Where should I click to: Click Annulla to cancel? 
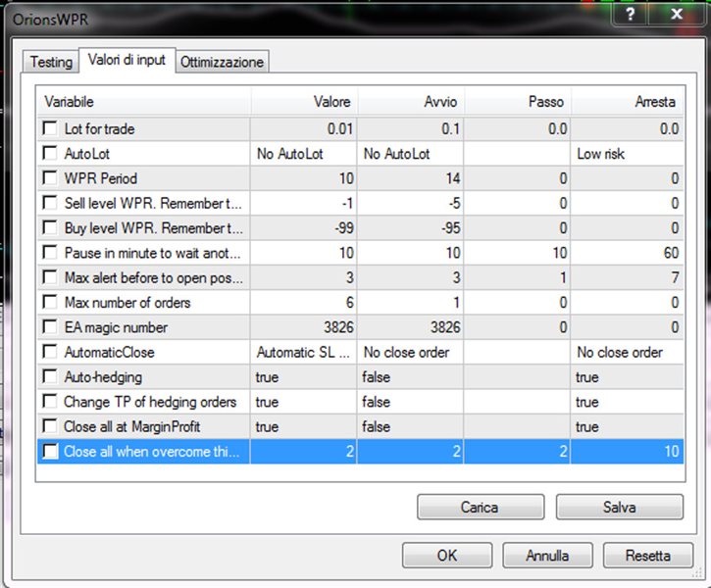click(547, 555)
